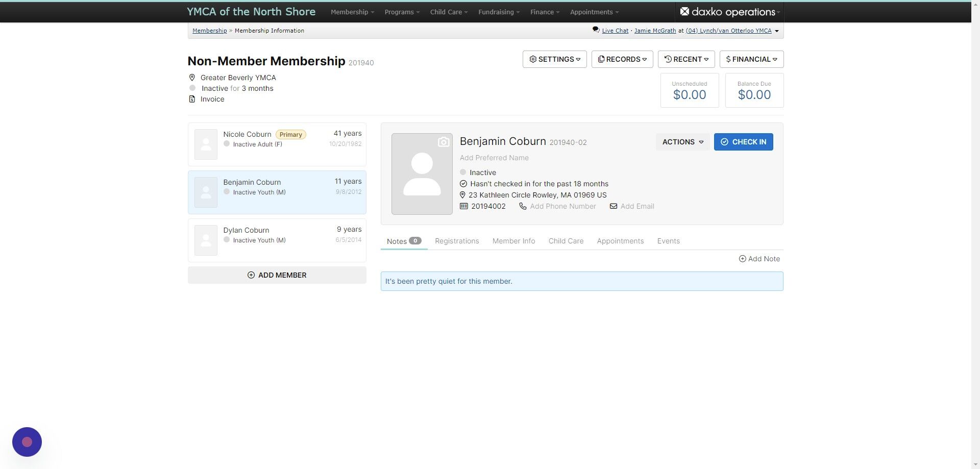Click the envelope icon beside Add Email

(614, 206)
